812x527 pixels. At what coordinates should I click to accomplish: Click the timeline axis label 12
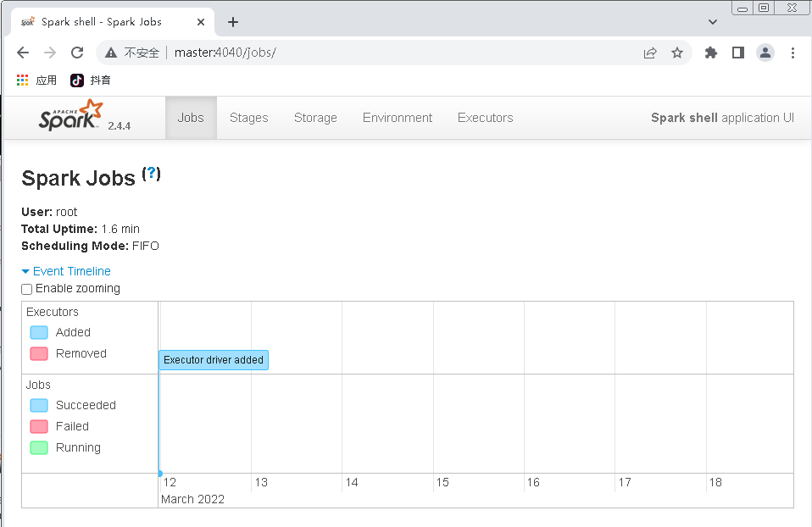[x=170, y=482]
